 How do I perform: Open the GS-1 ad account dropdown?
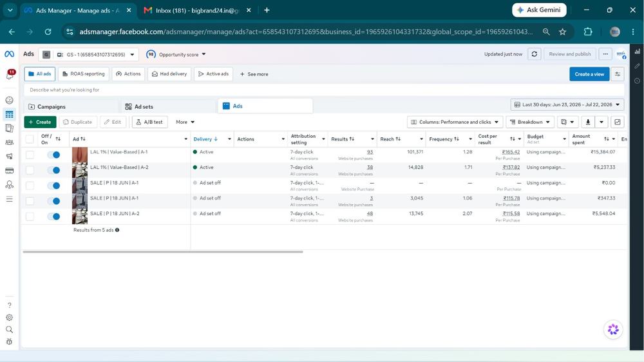point(88,54)
